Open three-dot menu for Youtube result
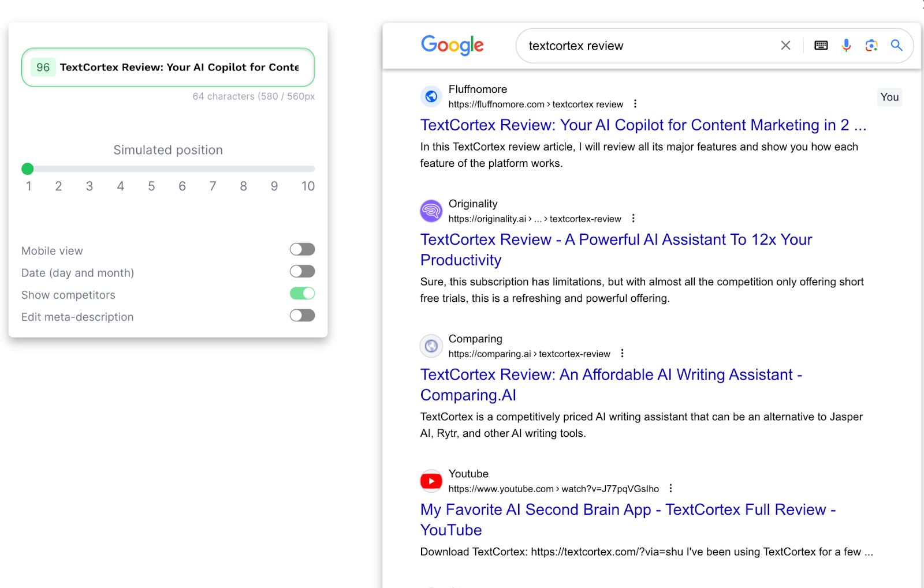Screen dimensions: 924x588 coord(670,488)
